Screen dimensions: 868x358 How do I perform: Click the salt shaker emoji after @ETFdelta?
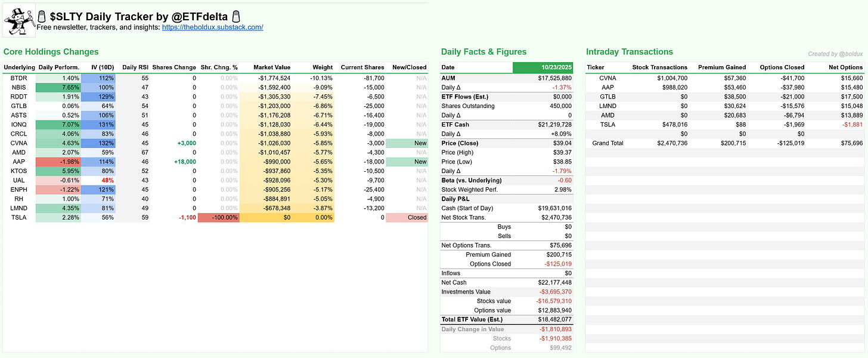pyautogui.click(x=237, y=17)
